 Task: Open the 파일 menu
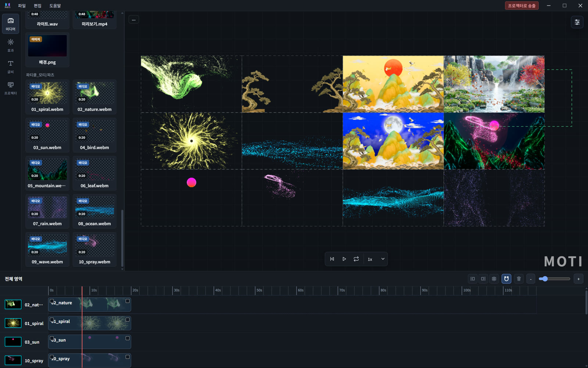pos(22,6)
